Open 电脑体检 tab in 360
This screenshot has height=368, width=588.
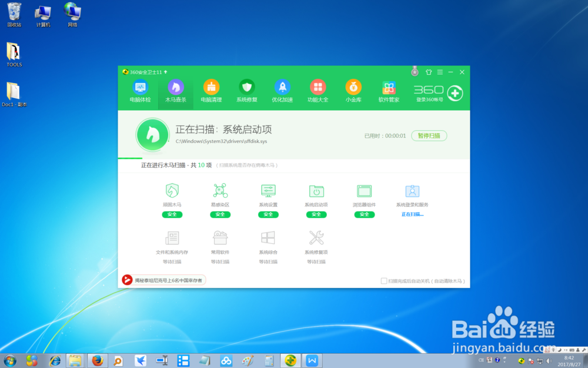point(141,91)
